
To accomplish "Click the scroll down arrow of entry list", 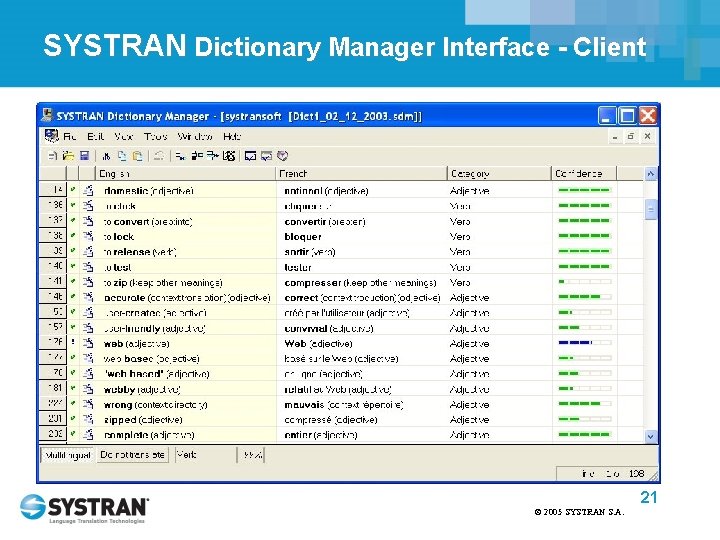I will (651, 437).
